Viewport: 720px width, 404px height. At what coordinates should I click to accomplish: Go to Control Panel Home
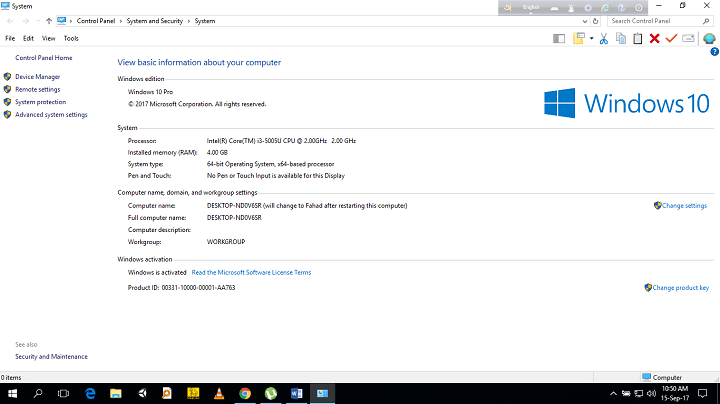pyautogui.click(x=44, y=58)
